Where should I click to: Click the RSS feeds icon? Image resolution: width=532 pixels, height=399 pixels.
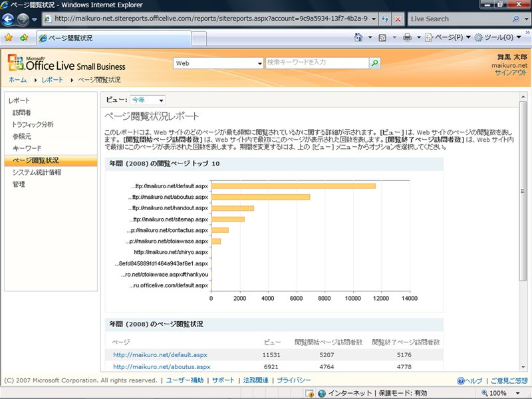(x=382, y=38)
